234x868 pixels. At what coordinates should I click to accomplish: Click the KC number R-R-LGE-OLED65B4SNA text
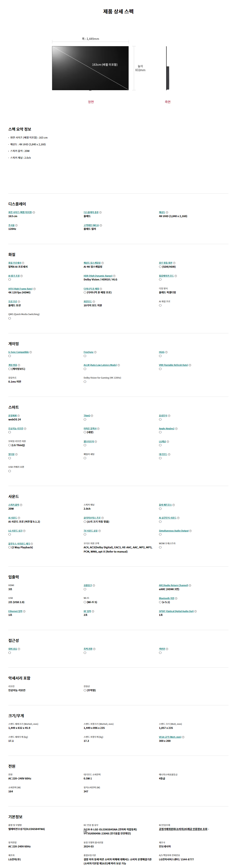pyautogui.click(x=103, y=830)
